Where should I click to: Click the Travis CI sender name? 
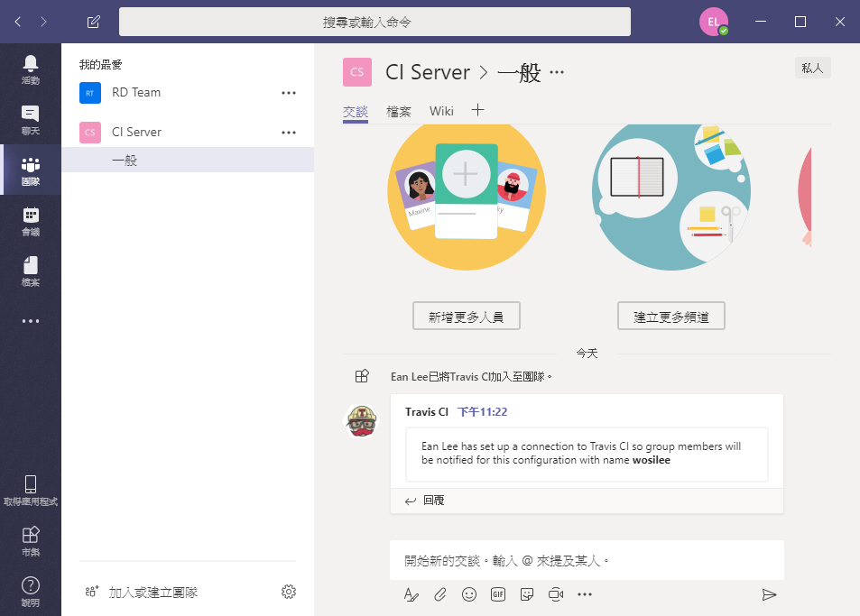click(427, 412)
